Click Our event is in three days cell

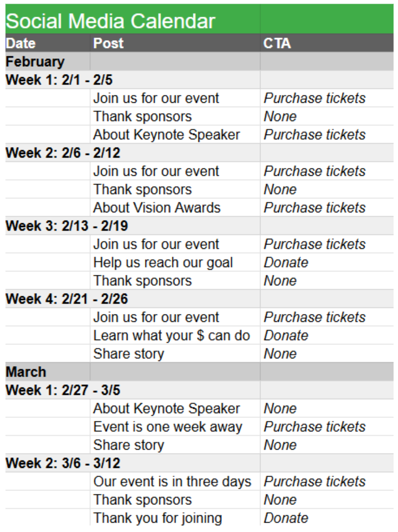175,481
